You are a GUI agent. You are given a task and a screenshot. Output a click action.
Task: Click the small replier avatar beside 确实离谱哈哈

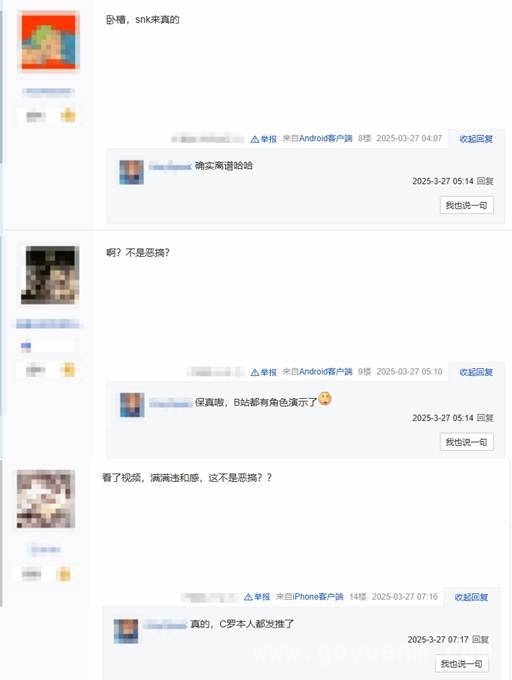131,172
